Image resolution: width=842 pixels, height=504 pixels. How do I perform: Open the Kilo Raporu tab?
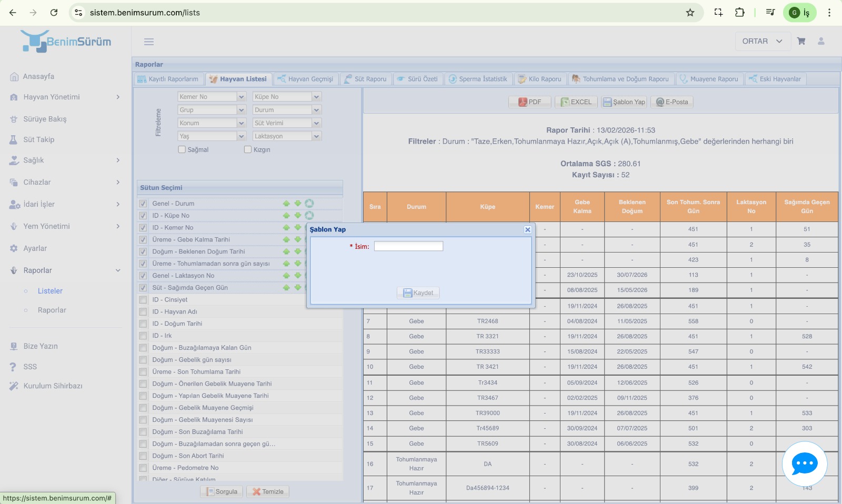[539, 79]
